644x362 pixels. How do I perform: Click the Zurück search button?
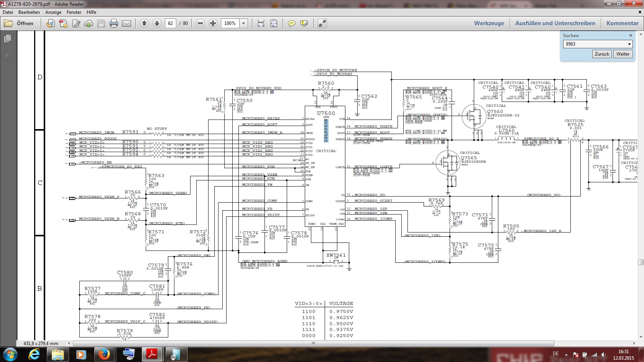pos(602,54)
